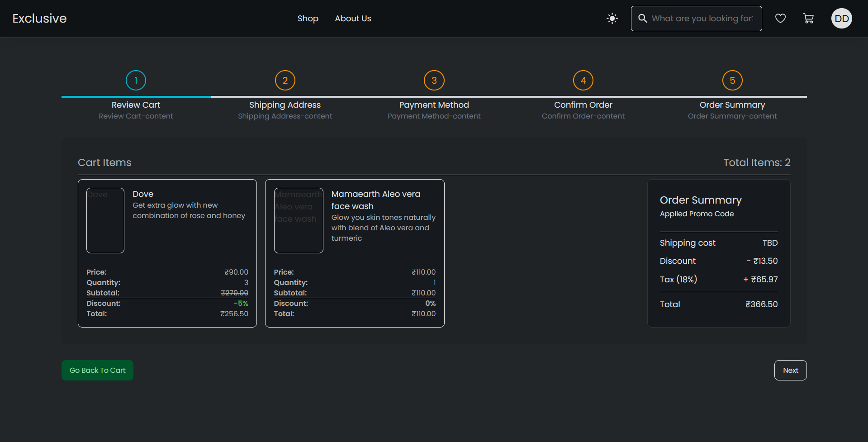Screen dimensions: 868x442
Task: Click the search magnifier icon
Action: click(642, 19)
